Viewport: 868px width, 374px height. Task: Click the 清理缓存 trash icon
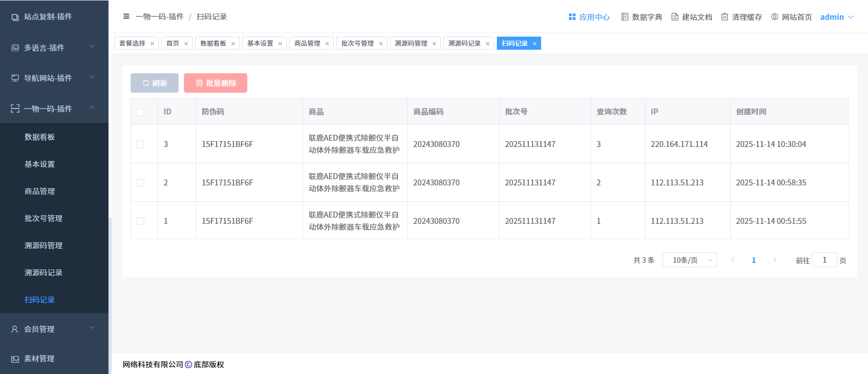[x=724, y=17]
